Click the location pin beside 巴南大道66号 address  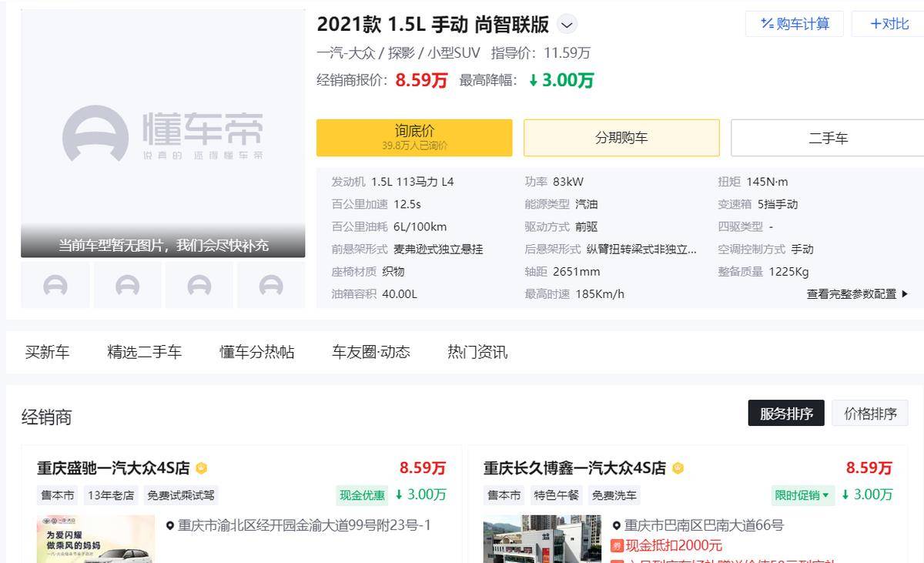pyautogui.click(x=615, y=525)
